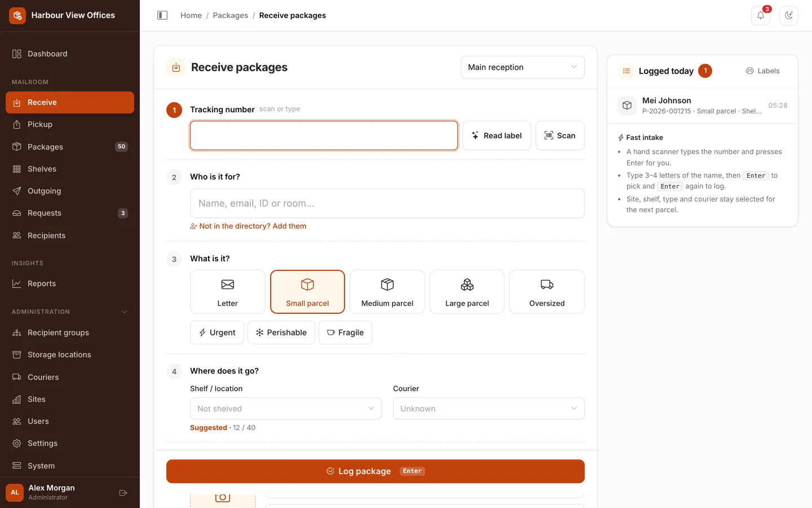Open Storage locations
812x508 pixels.
[70, 354]
